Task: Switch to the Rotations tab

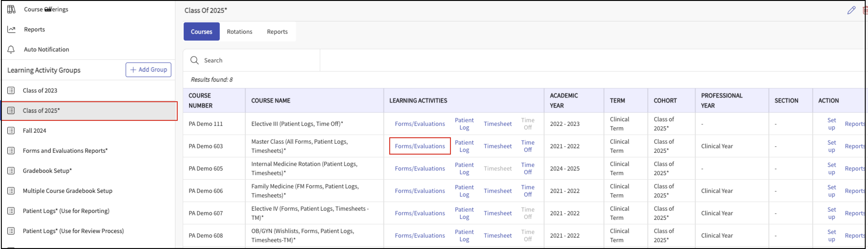Action: click(239, 32)
